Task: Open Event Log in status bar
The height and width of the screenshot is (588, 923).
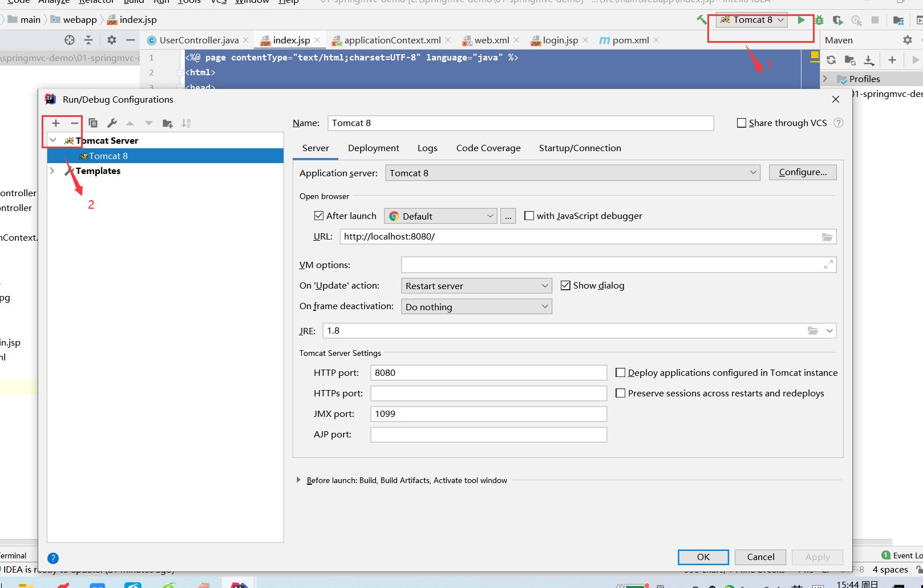Action: 902,555
